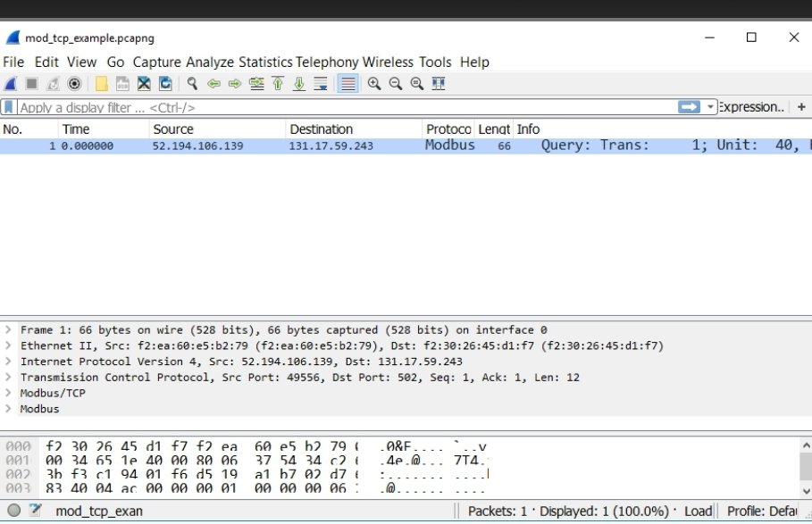Click the hex pane vertical scrollbar
Viewport: 812px width, 524px height.
[x=805, y=466]
